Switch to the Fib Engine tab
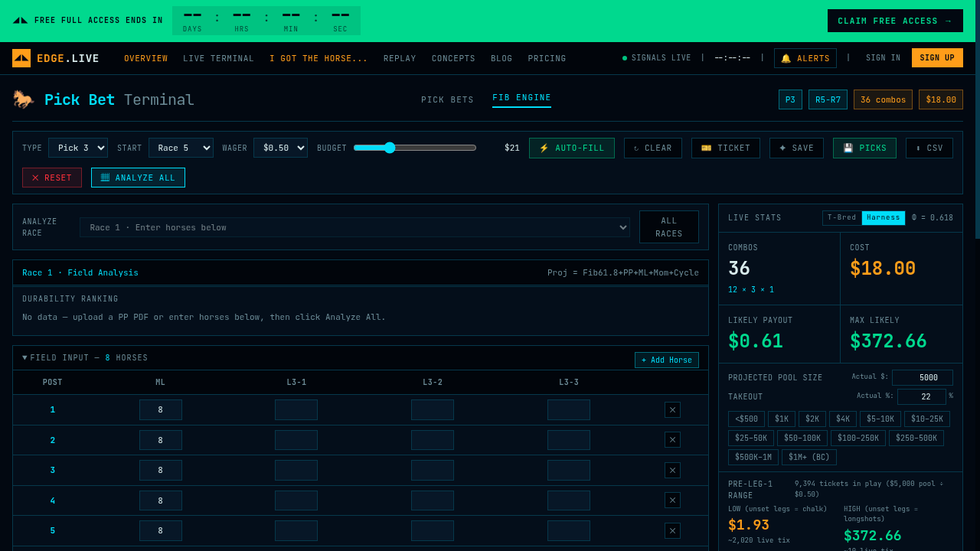The width and height of the screenshot is (980, 551). 521,99
